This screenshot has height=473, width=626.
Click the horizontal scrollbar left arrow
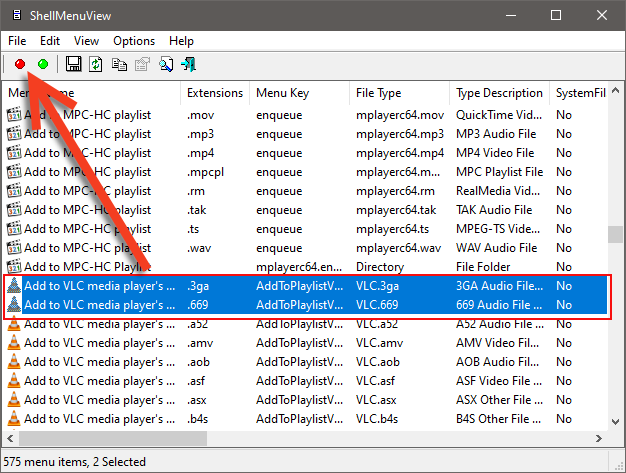coord(10,438)
